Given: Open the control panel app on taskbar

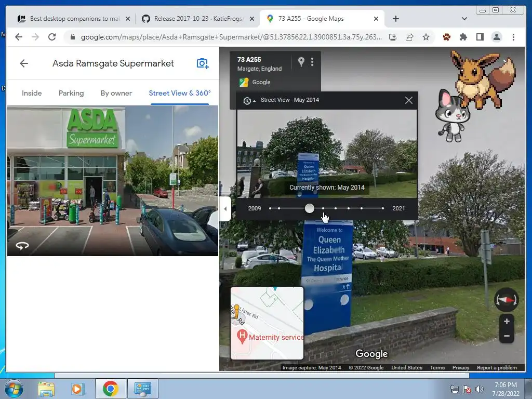Looking at the screenshot, I should [x=142, y=389].
